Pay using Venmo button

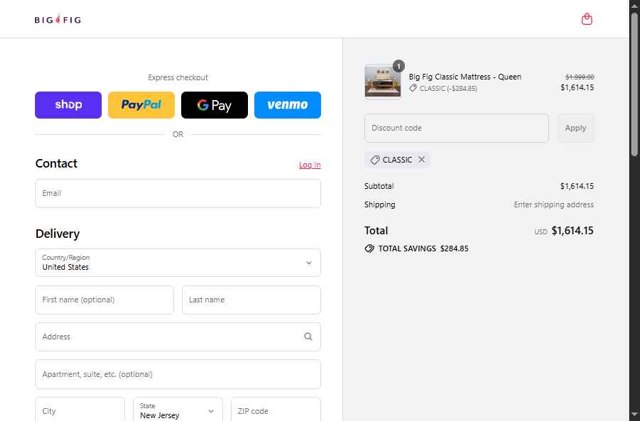click(287, 105)
